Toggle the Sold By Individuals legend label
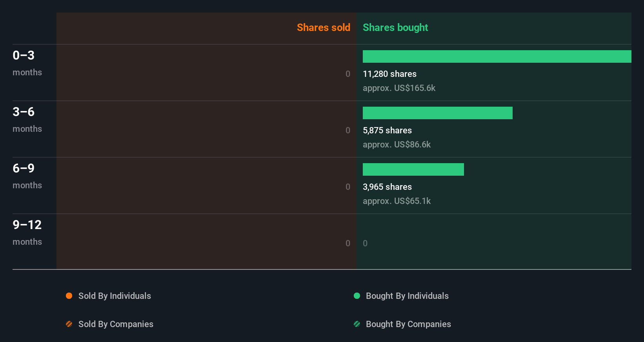 point(115,296)
